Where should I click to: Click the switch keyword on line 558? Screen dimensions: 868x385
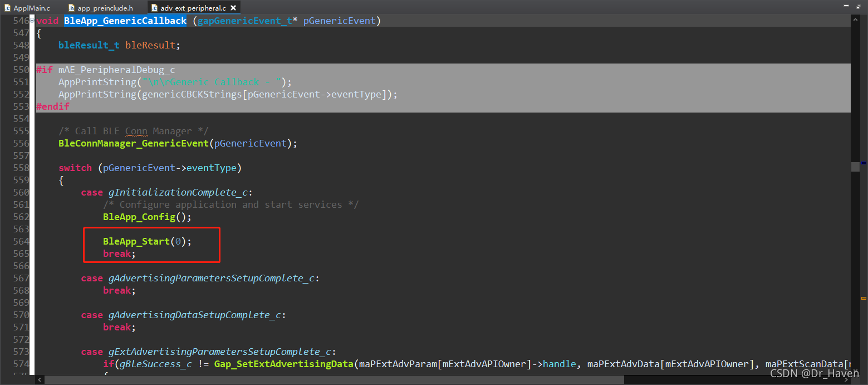(x=75, y=168)
